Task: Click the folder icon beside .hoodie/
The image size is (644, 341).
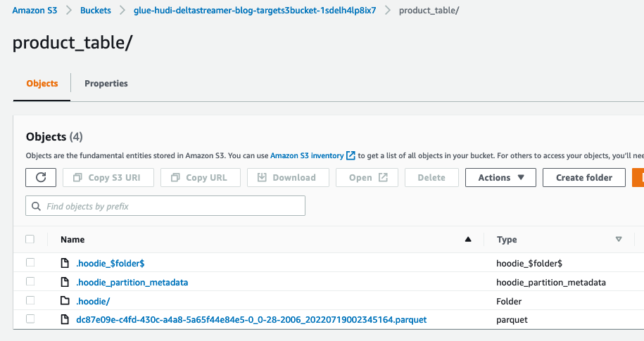Action: [65, 301]
